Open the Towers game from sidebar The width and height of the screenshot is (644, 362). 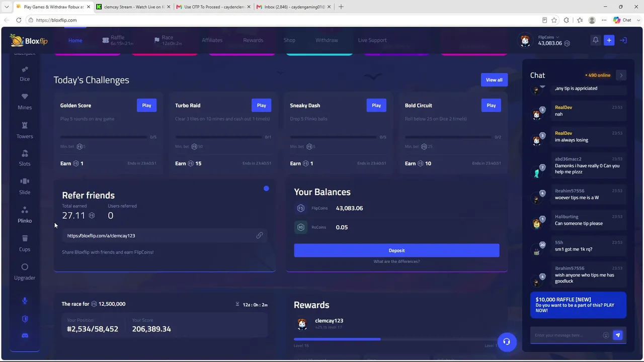25,130
